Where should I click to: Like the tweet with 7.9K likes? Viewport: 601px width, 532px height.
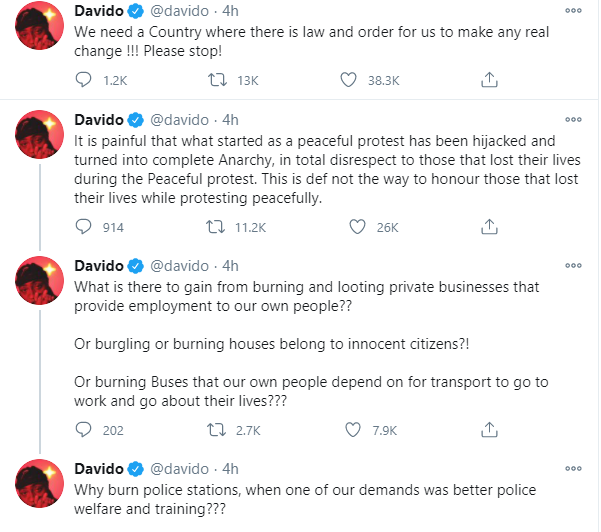coord(351,430)
